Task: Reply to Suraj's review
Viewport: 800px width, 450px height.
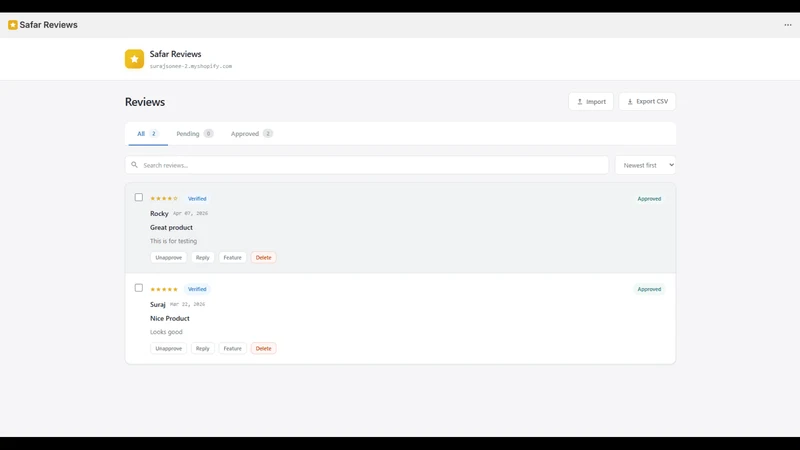Action: [203, 348]
